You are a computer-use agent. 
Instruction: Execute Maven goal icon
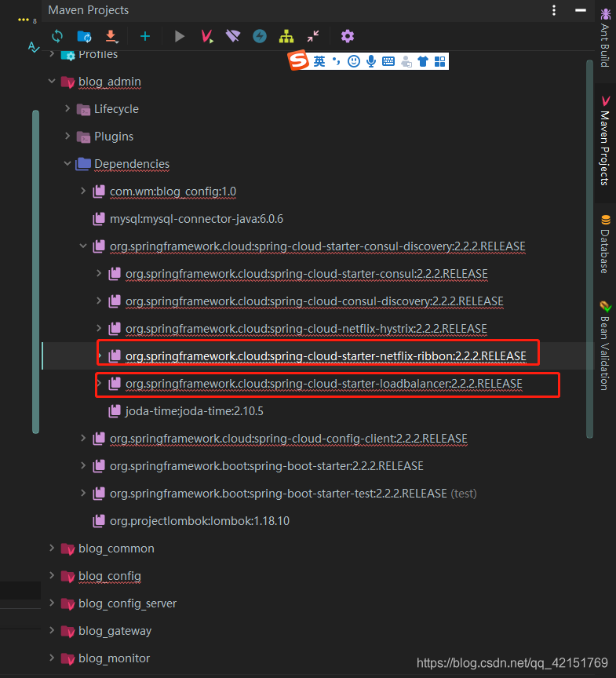point(207,36)
